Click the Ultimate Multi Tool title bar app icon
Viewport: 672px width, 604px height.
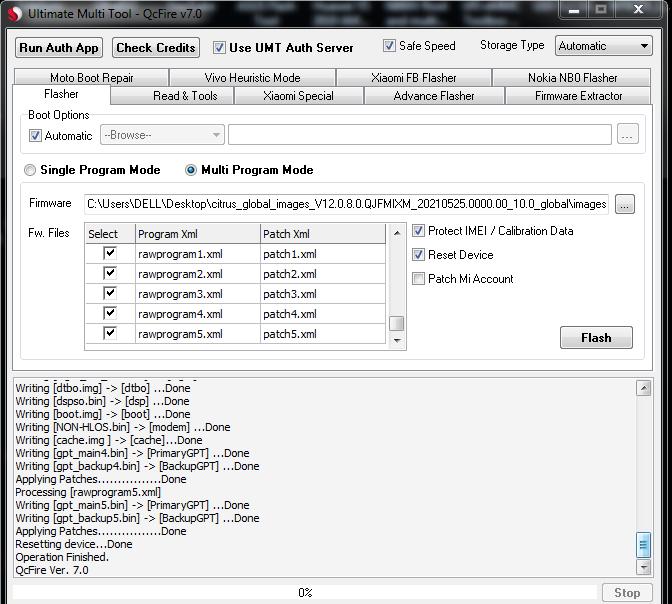(x=14, y=13)
